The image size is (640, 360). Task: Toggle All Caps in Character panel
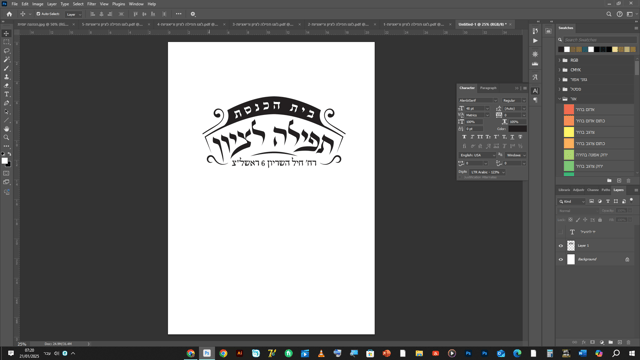[480, 137]
